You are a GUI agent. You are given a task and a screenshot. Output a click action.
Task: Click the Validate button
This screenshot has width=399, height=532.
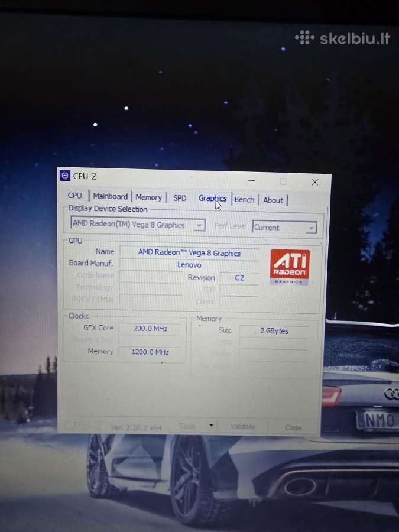click(243, 426)
